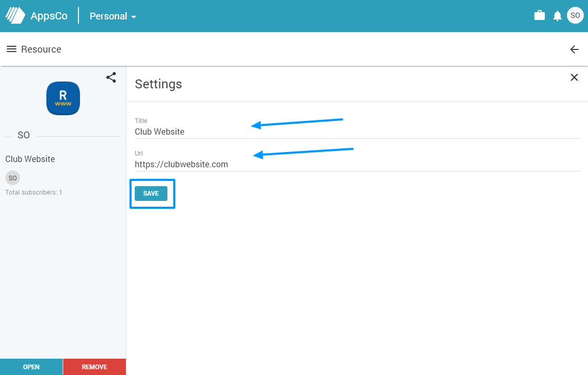This screenshot has width=588, height=375.
Task: Close the Settings panel
Action: coord(574,77)
